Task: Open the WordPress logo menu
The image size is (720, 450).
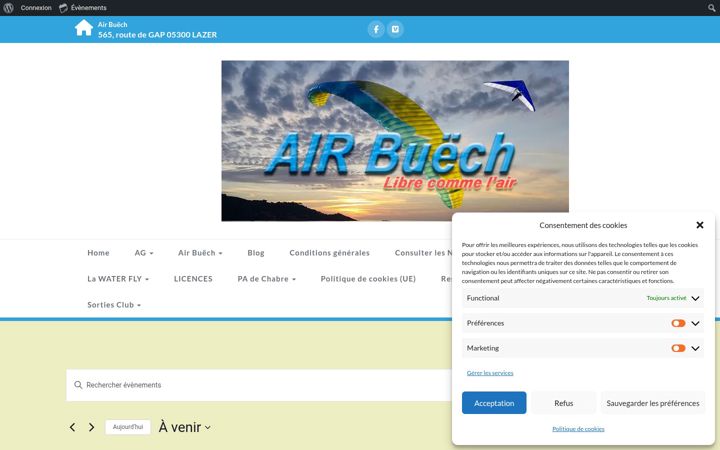Action: [8, 8]
